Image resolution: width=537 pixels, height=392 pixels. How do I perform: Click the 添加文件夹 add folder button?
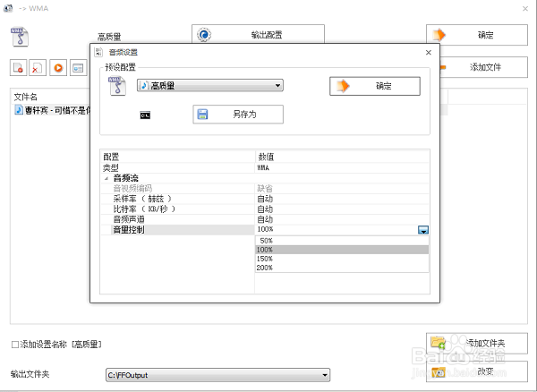(x=477, y=343)
